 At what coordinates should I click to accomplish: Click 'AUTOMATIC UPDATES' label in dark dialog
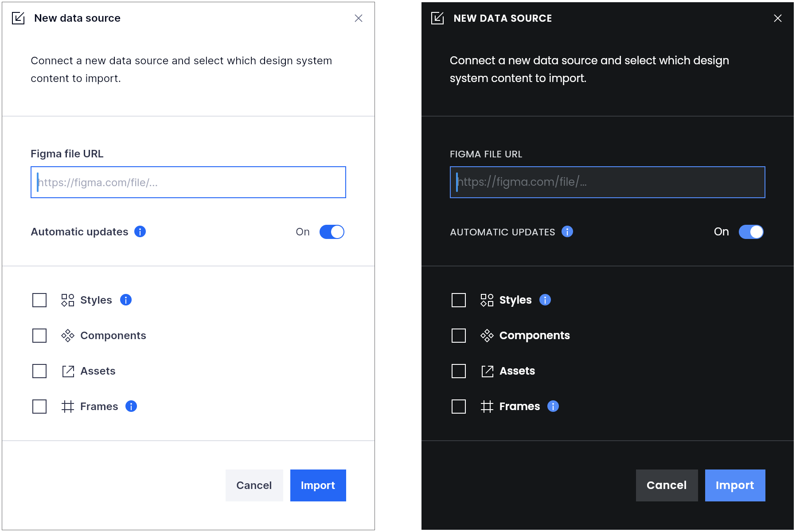coord(503,232)
